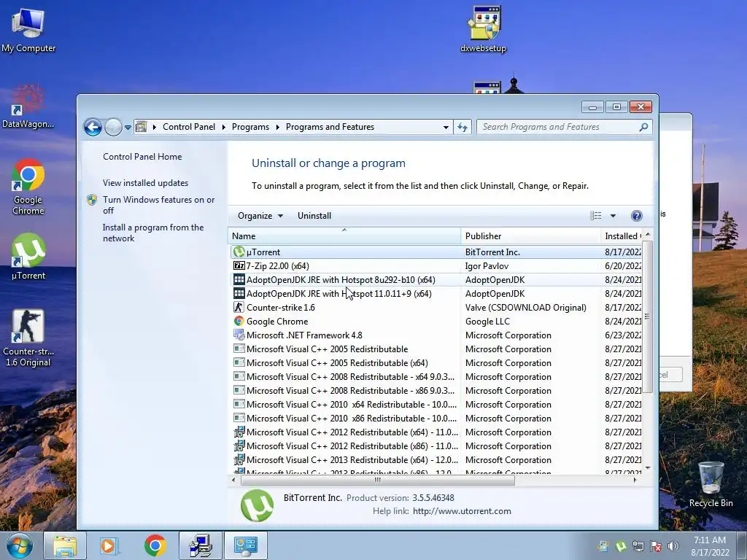Open dxwebsetup desktop icon
Viewport: 747px width, 560px height.
coord(483,29)
